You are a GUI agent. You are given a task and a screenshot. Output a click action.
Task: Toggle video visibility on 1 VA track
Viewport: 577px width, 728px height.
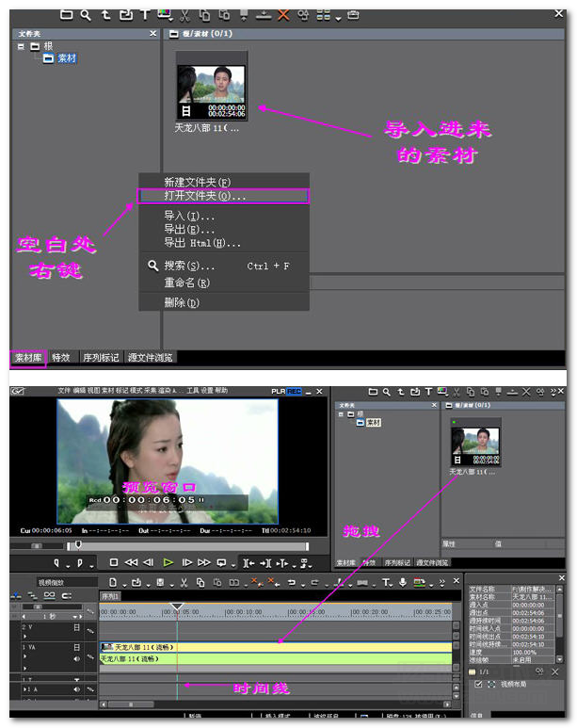[77, 647]
